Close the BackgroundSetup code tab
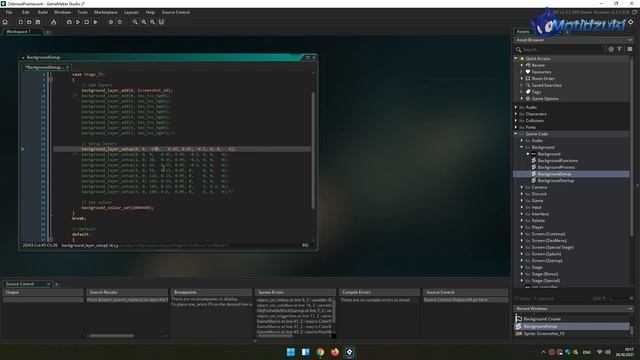The image size is (640, 360). [x=68, y=67]
